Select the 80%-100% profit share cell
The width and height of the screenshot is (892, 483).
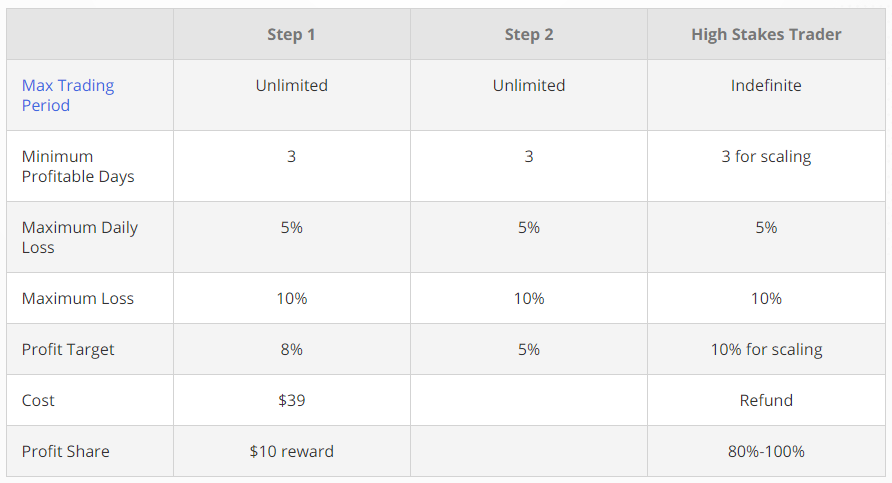click(766, 452)
